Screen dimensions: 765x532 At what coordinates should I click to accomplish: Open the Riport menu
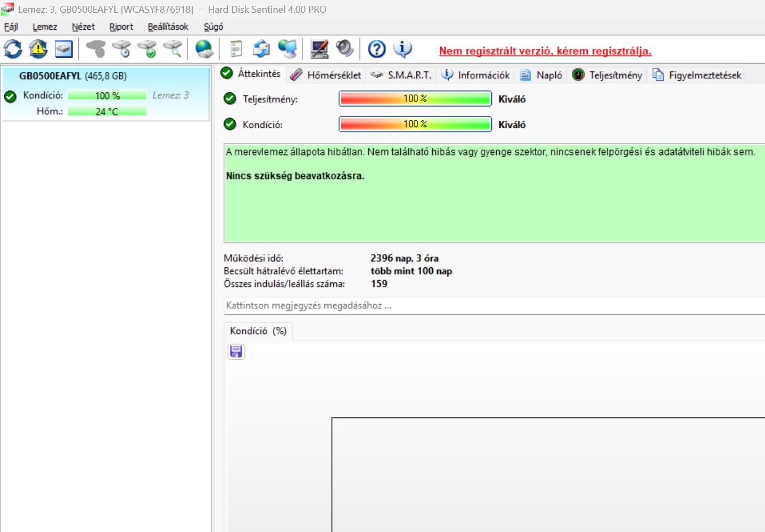tap(121, 27)
